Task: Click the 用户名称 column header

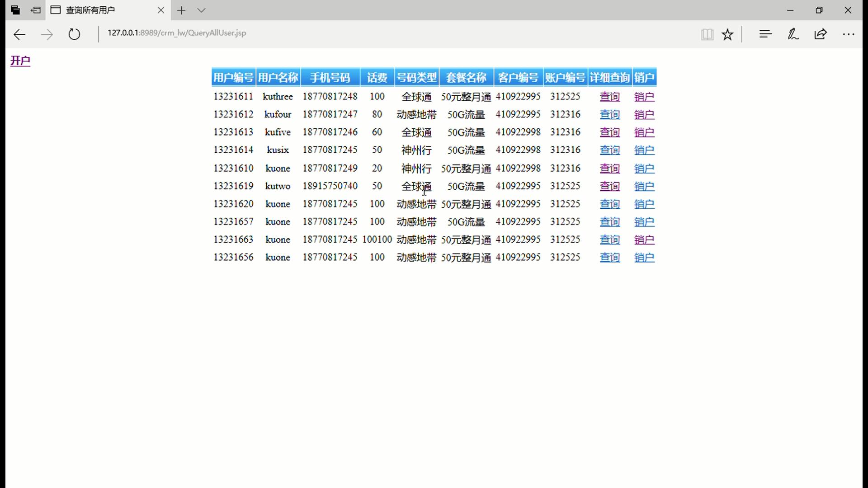Action: (278, 77)
